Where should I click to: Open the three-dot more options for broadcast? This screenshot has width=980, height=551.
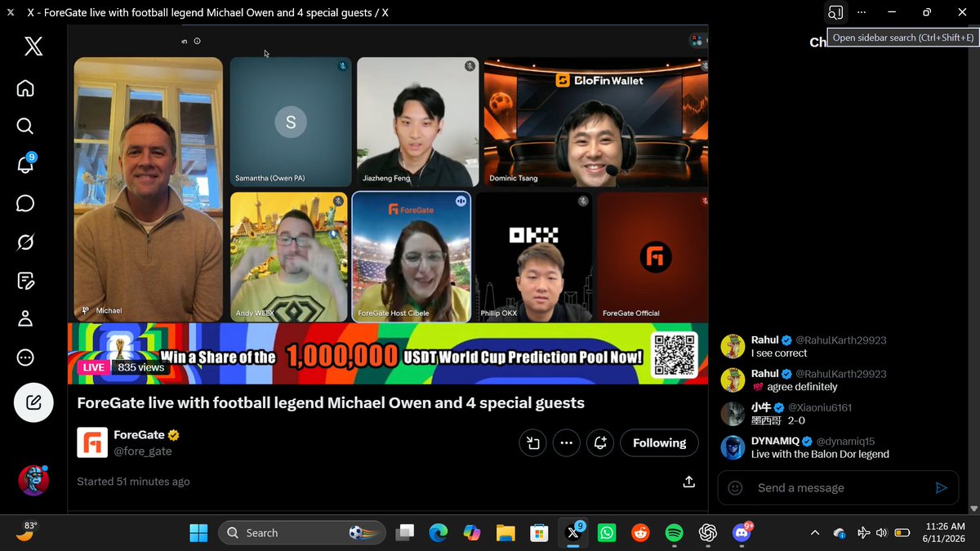click(566, 443)
